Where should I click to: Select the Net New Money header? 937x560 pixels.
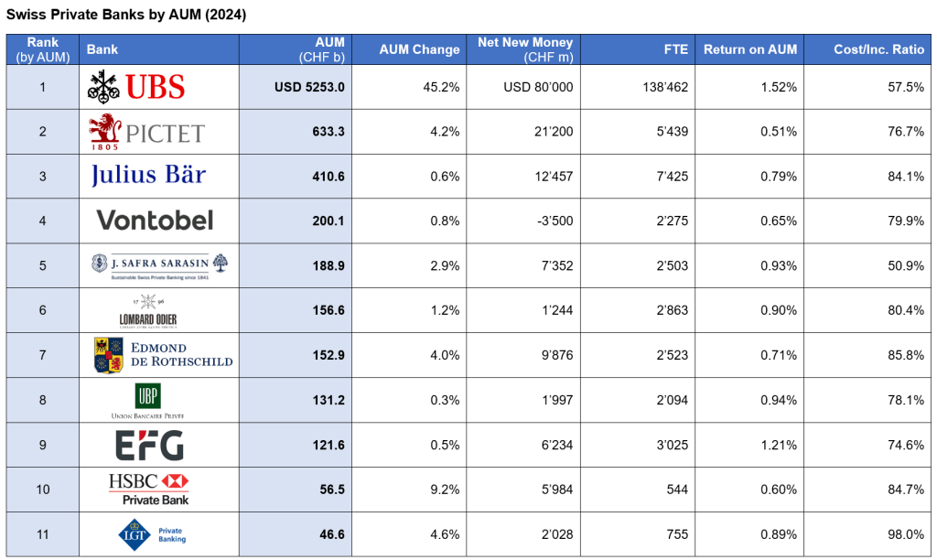pos(525,49)
